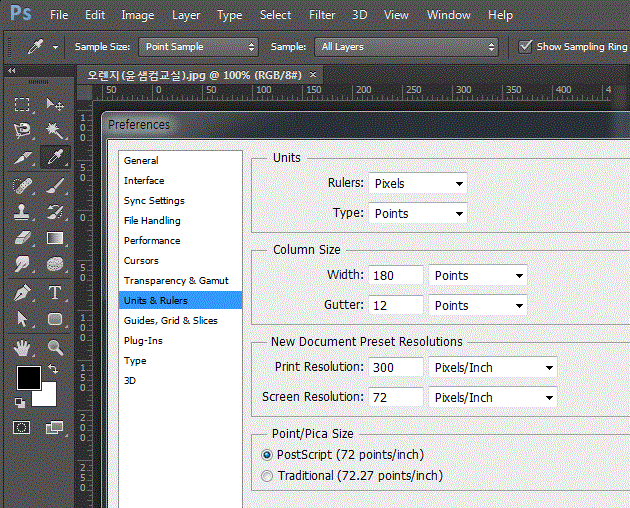Select Traditional (72.27 points/inch) radio
Image resolution: width=630 pixels, height=508 pixels.
267,476
